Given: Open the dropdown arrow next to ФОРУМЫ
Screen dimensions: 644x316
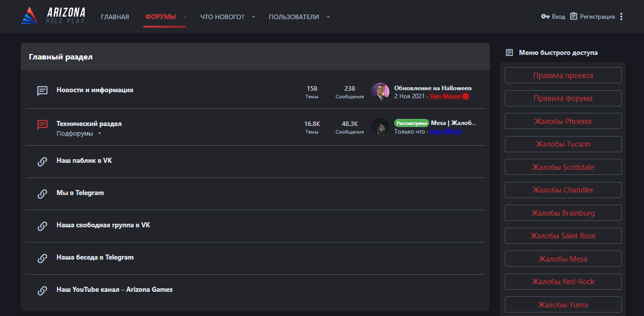Looking at the screenshot, I should coord(185,17).
